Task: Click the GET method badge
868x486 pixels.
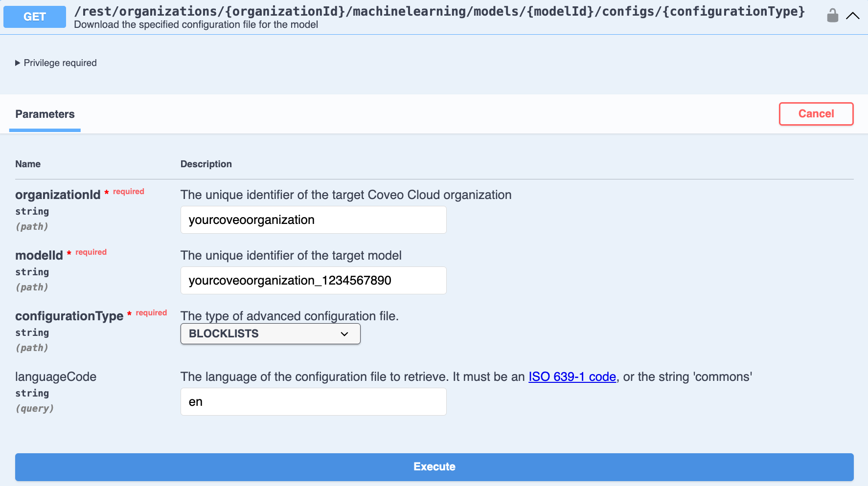Action: point(34,16)
